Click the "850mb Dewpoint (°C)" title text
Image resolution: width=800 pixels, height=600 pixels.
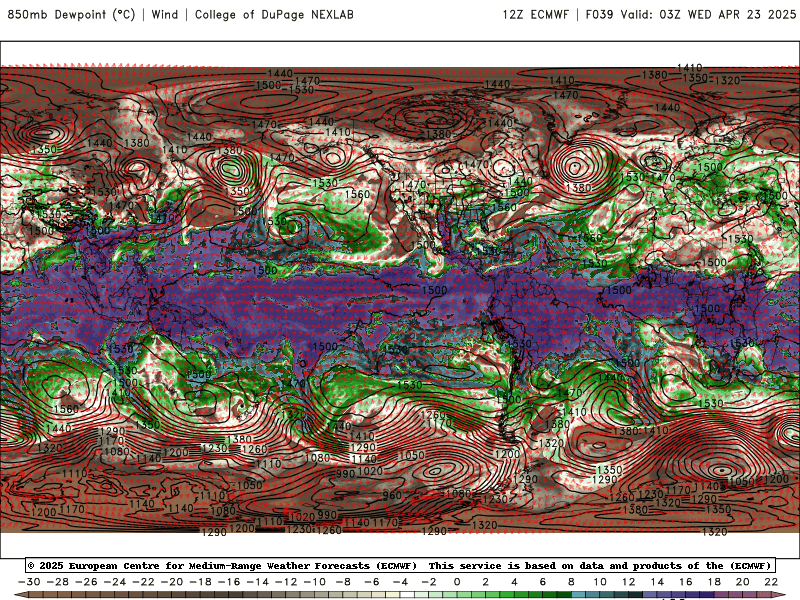(x=71, y=14)
